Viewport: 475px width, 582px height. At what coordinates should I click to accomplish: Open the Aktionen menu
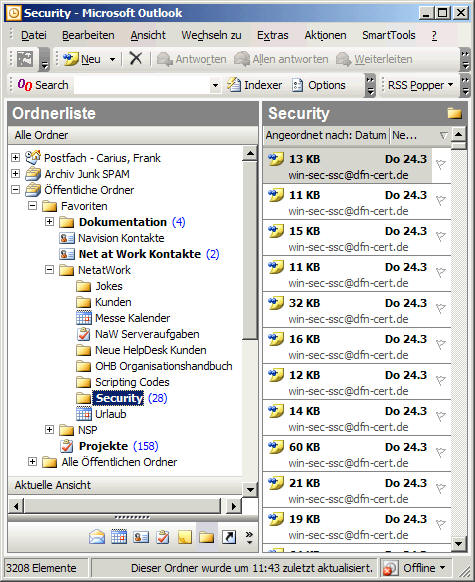[325, 35]
